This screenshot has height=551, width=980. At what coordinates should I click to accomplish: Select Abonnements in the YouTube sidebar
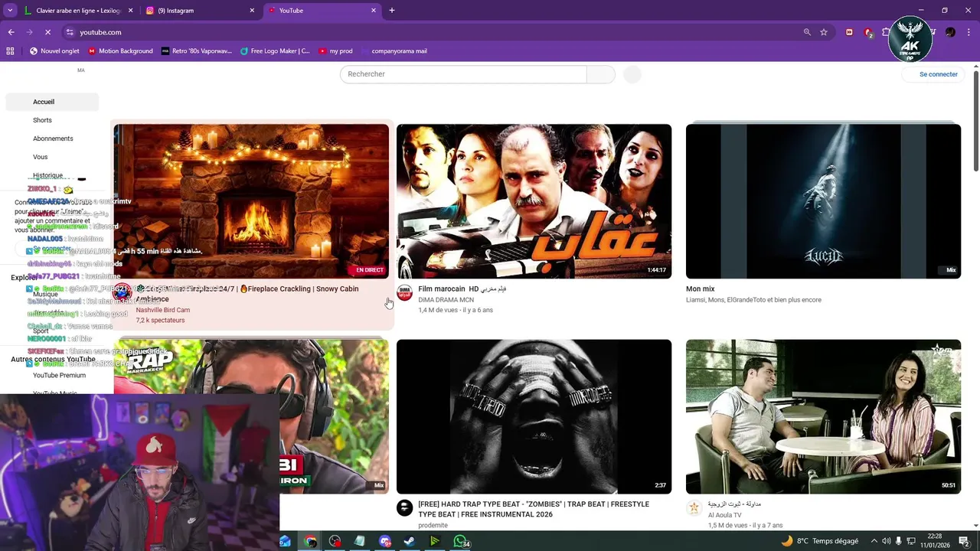click(52, 139)
